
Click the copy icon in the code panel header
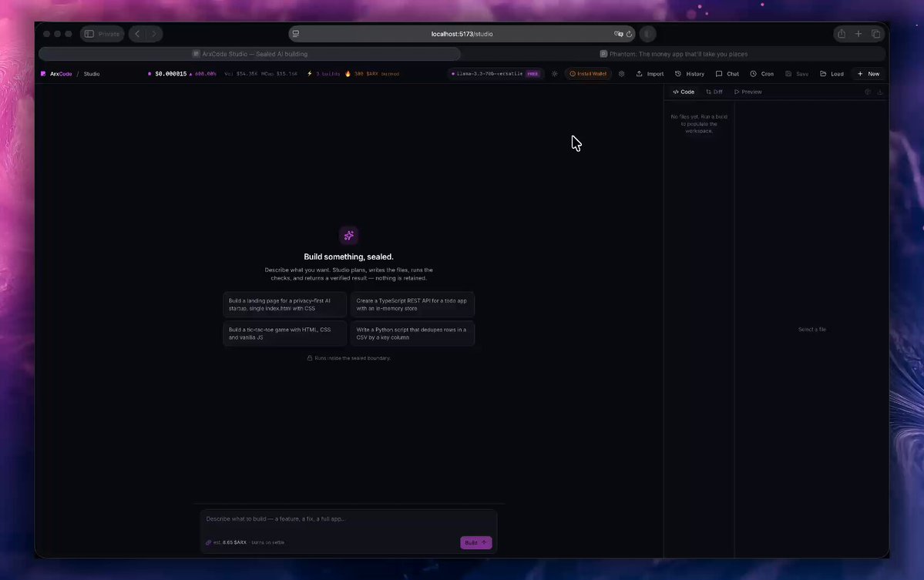[x=868, y=92]
